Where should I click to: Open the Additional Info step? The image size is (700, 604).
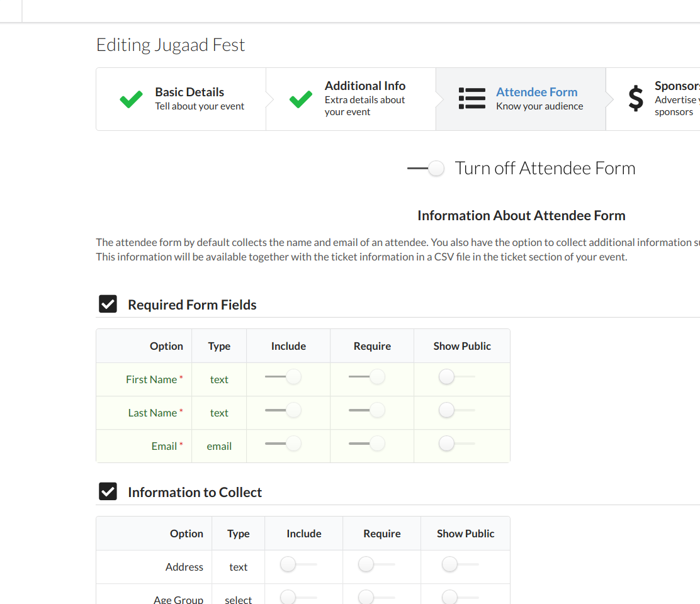point(351,99)
